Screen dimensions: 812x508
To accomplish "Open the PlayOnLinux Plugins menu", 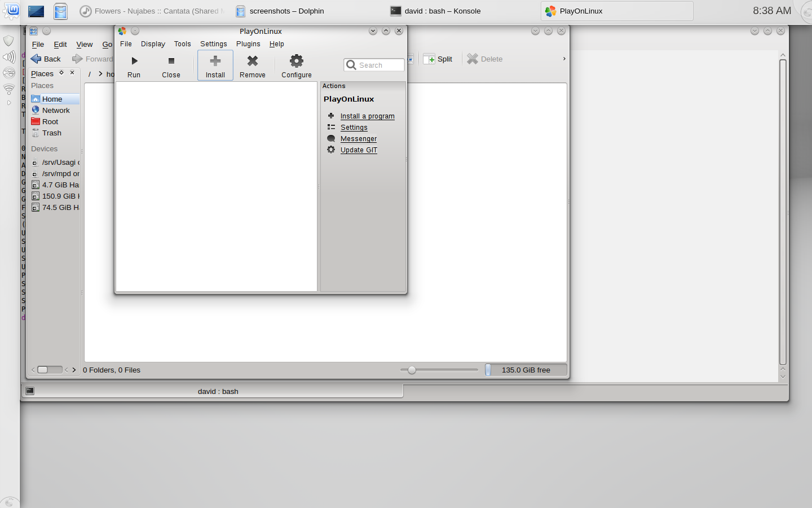I will click(x=248, y=43).
